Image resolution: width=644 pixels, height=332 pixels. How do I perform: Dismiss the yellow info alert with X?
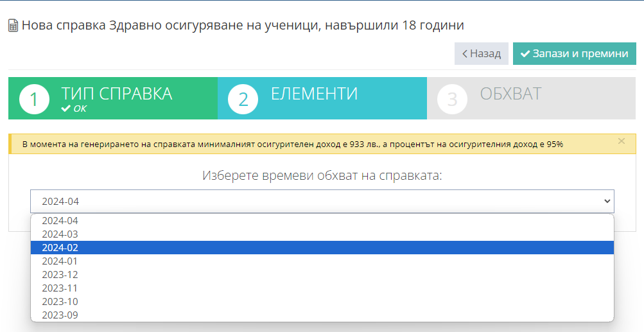[621, 141]
